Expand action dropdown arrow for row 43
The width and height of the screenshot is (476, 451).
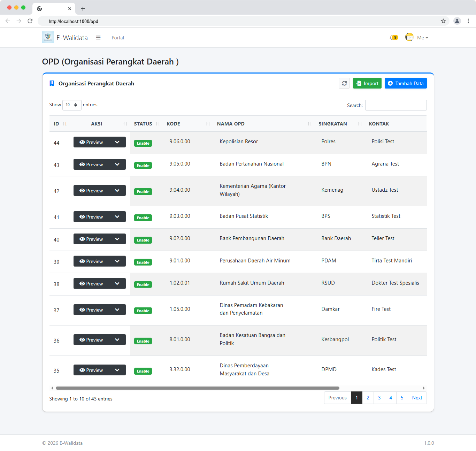tap(117, 165)
